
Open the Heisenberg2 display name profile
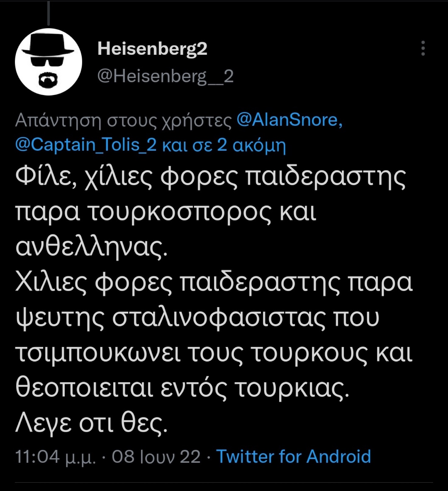(152, 49)
